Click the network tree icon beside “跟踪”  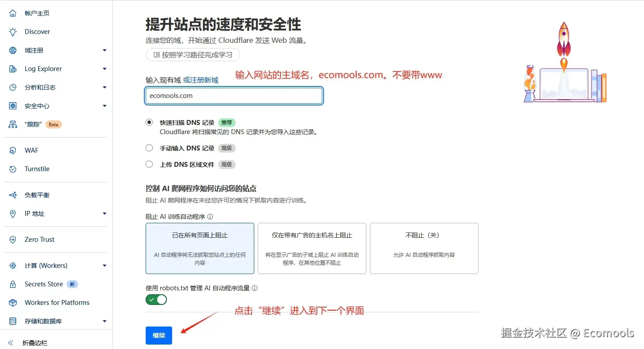pos(13,124)
